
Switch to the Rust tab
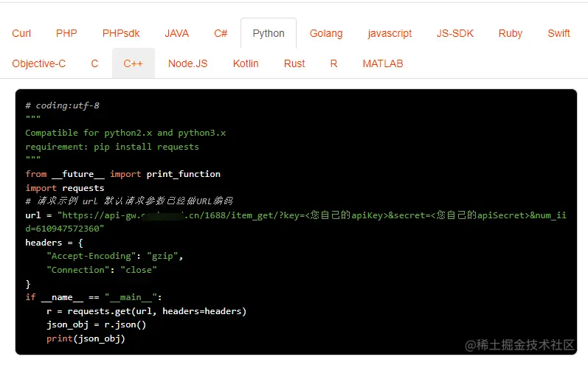click(294, 63)
